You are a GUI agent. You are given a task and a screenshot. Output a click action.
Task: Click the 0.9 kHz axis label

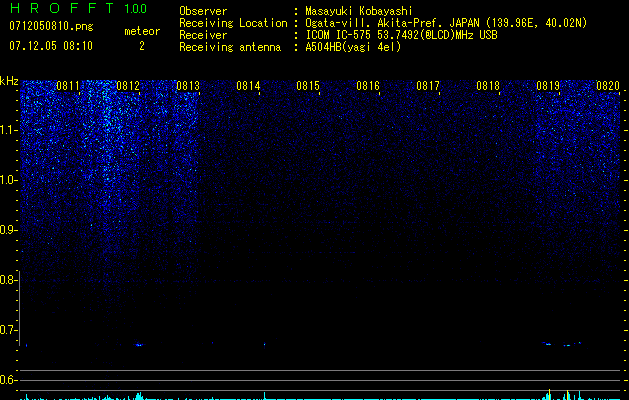pyautogui.click(x=8, y=230)
